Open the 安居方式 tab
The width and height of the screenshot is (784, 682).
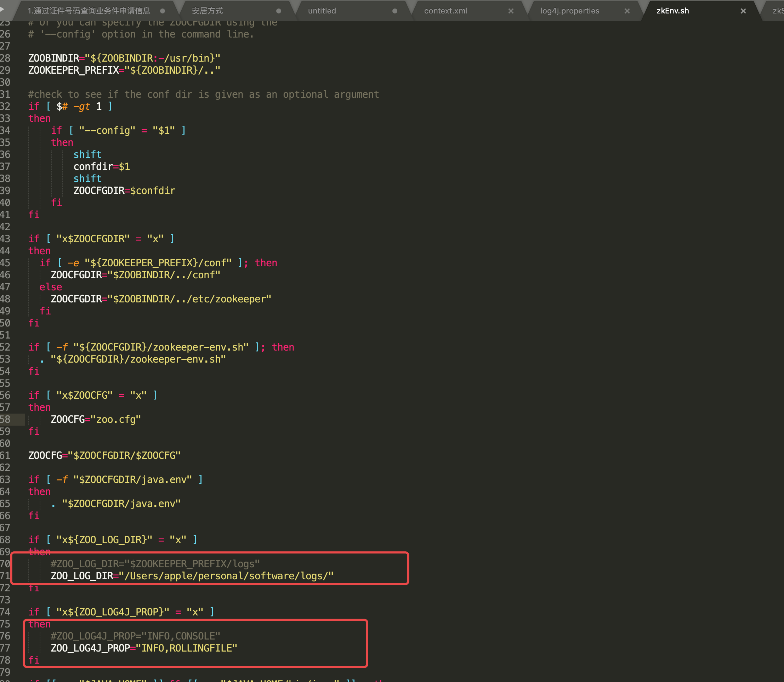coord(208,11)
